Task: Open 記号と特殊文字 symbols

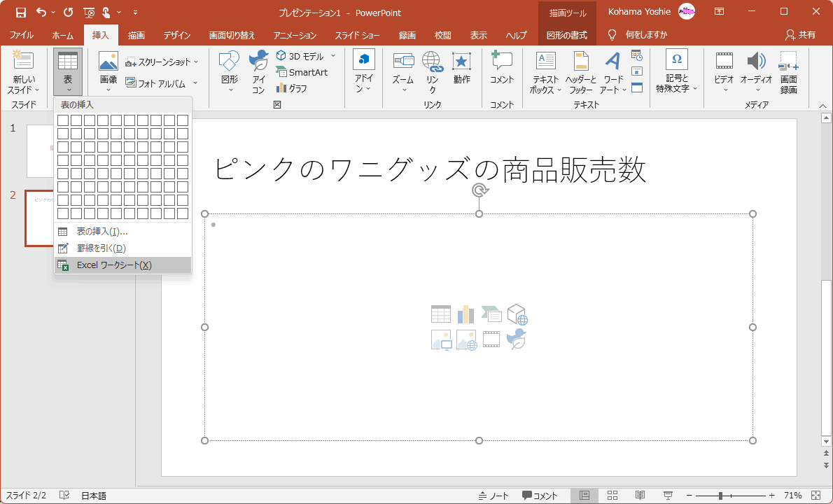Action: pyautogui.click(x=676, y=71)
